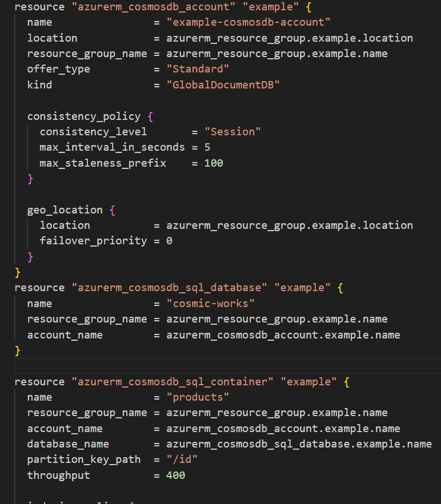Viewport: 441px width, 504px height.
Task: Click the throughput attribute name
Action: click(x=58, y=475)
